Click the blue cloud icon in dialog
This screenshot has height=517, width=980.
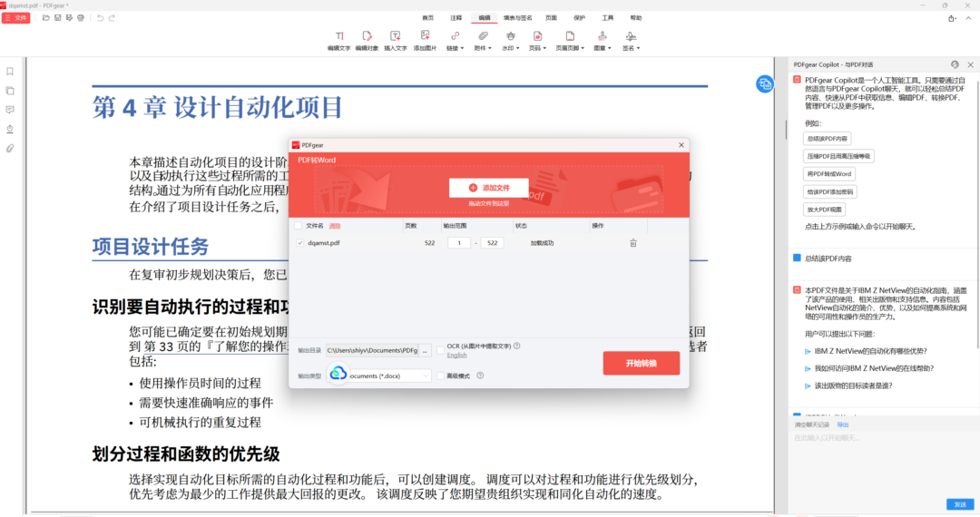(338, 373)
